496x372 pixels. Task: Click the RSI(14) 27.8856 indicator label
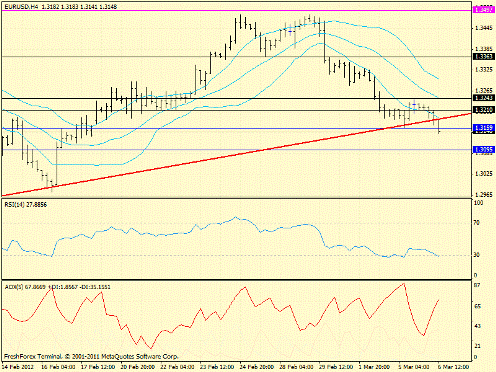26,205
